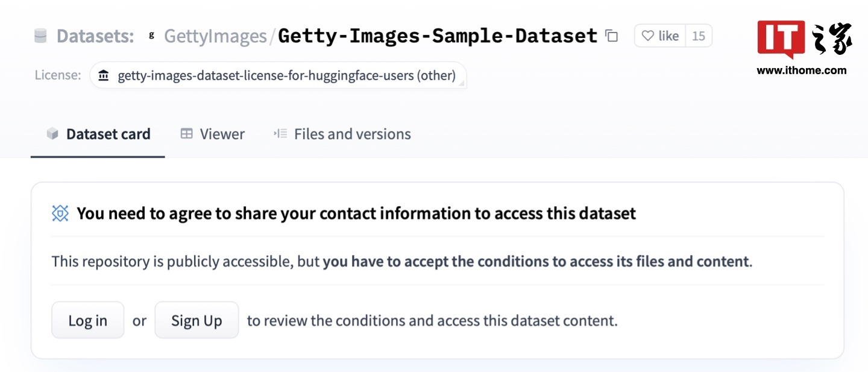Click the Log in button
This screenshot has width=868, height=372.
coord(88,320)
